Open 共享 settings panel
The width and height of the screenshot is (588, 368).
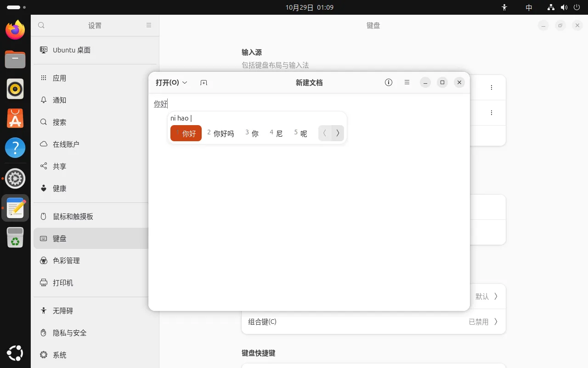point(95,167)
